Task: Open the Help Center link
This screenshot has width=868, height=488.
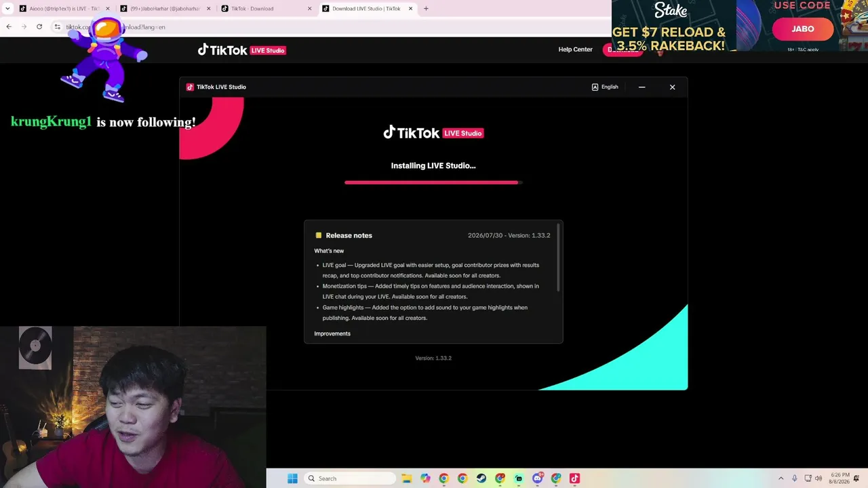Action: click(x=575, y=49)
